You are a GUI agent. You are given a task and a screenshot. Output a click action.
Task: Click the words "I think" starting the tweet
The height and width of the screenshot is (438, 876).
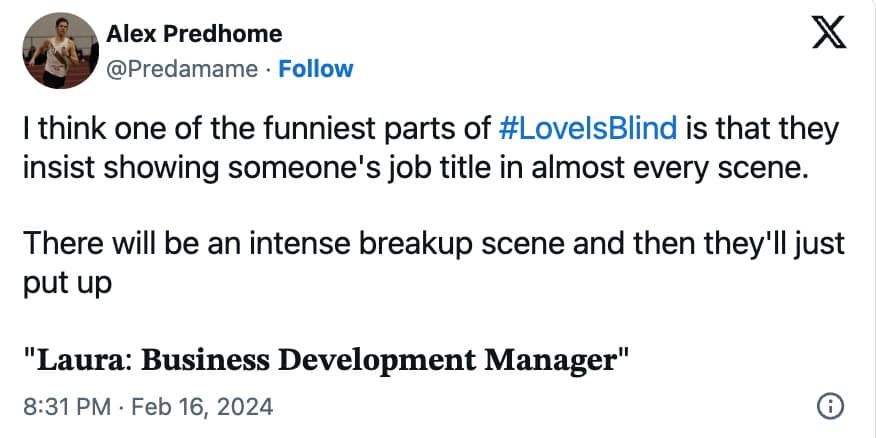point(55,129)
